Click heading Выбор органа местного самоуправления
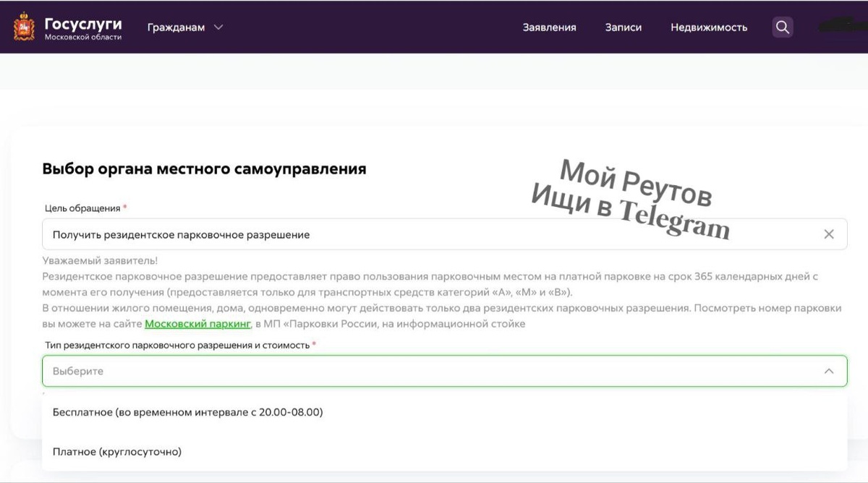 pos(205,169)
